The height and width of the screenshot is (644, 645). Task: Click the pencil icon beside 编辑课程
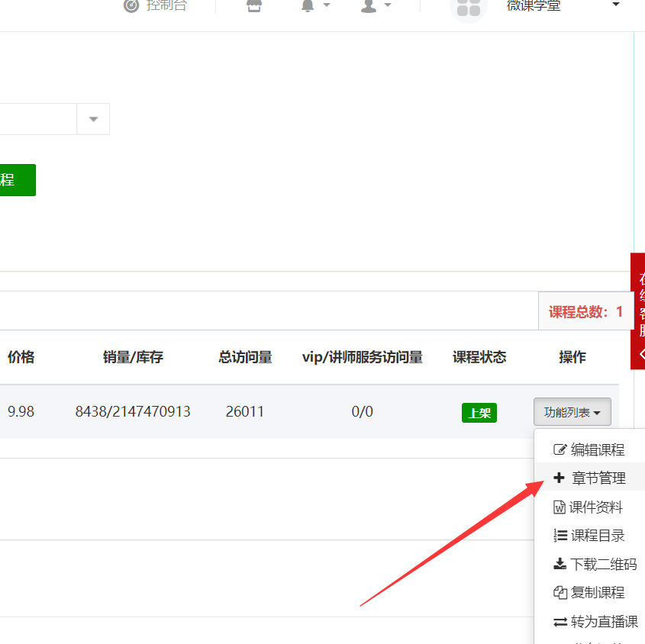coord(560,450)
